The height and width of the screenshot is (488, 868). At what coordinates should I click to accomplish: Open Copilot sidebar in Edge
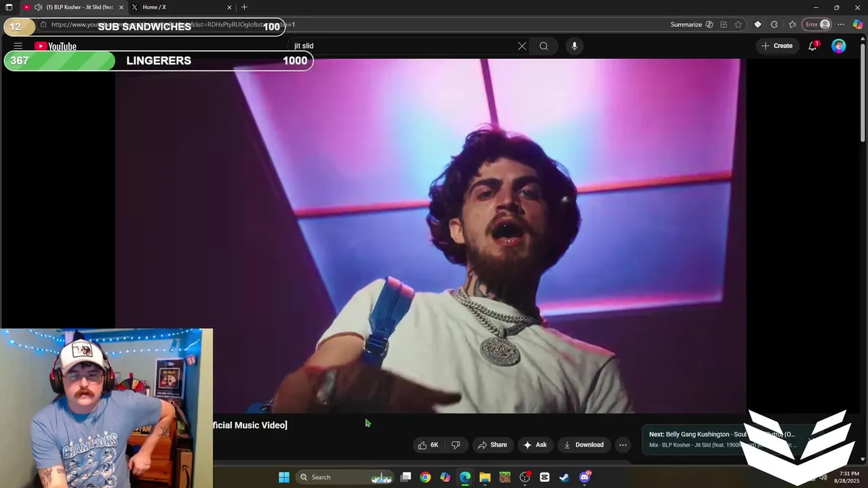858,24
